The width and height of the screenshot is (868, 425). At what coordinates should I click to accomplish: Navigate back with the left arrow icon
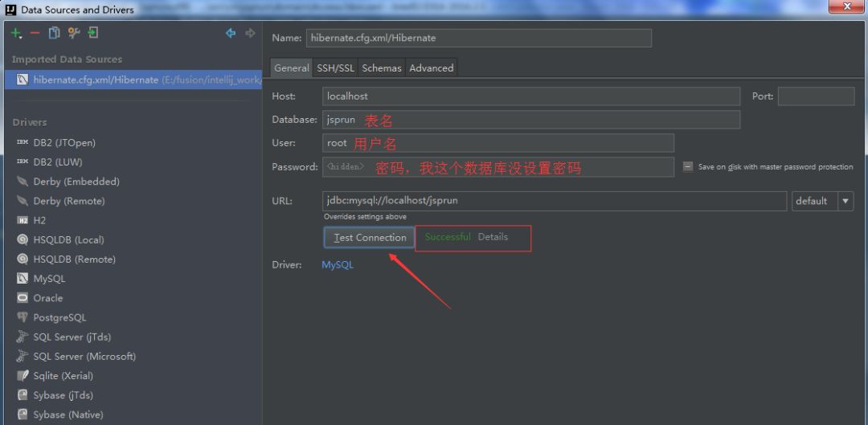pos(231,33)
